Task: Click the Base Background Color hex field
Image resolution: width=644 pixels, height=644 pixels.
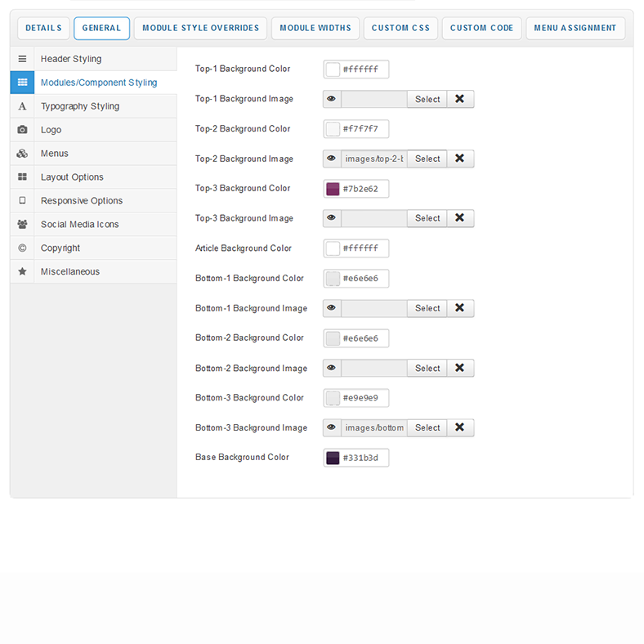Action: pos(364,458)
